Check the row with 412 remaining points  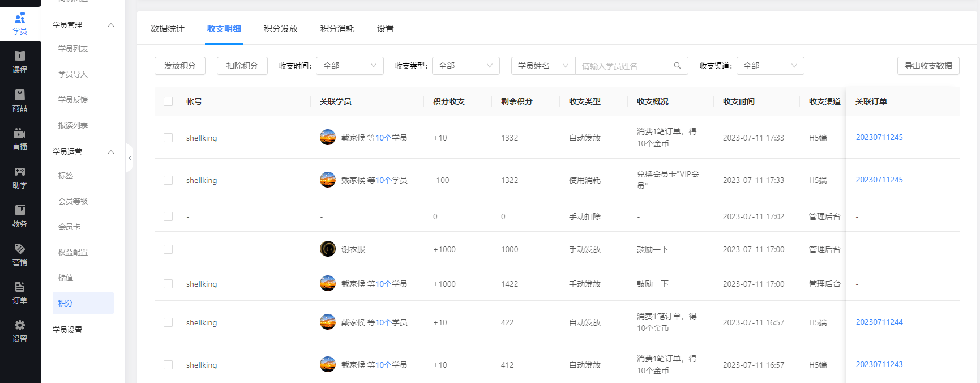tap(168, 365)
